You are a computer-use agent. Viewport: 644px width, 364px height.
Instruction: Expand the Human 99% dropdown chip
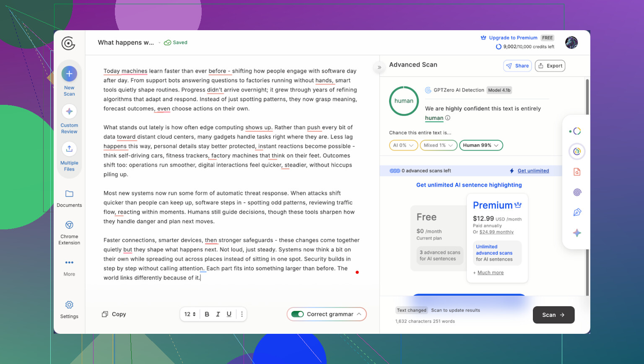(481, 145)
